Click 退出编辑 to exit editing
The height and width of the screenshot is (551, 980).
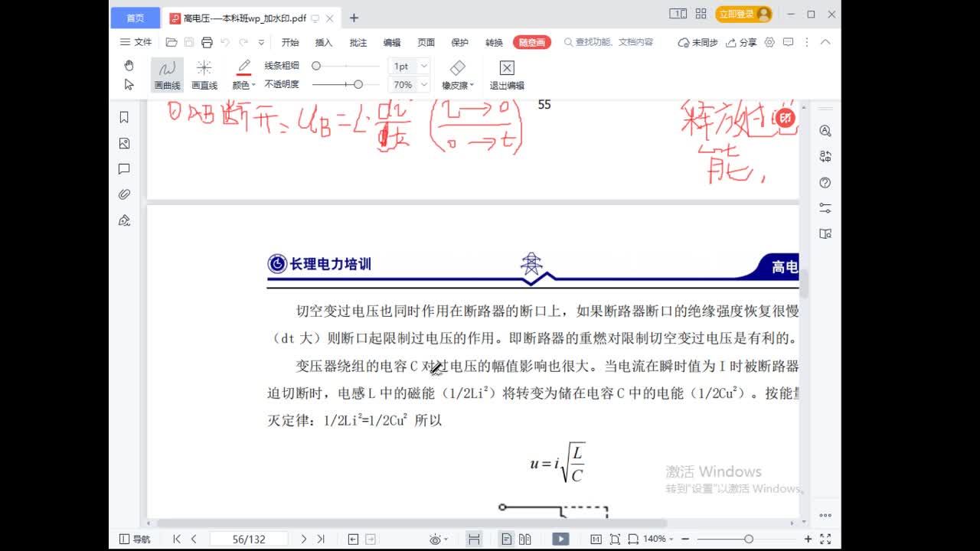coord(507,75)
